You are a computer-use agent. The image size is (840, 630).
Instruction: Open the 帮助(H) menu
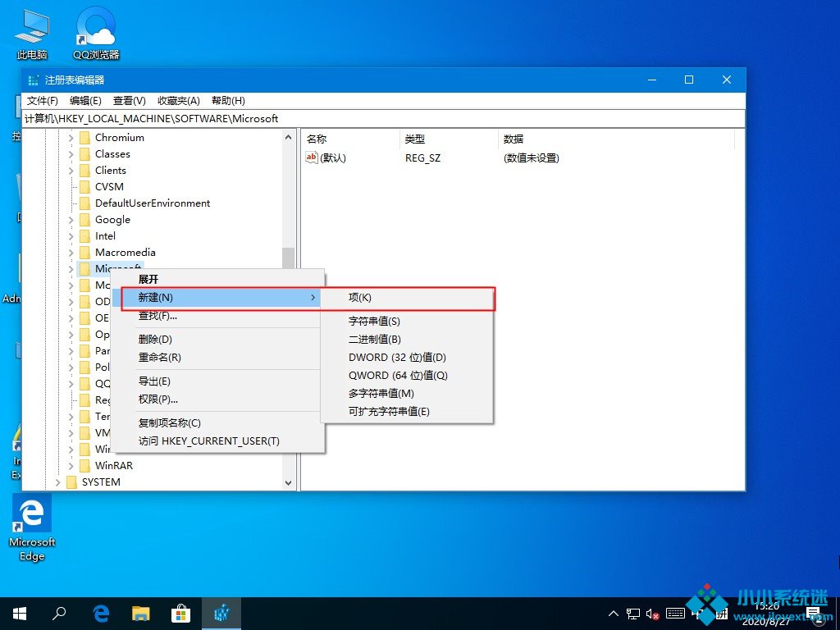228,101
